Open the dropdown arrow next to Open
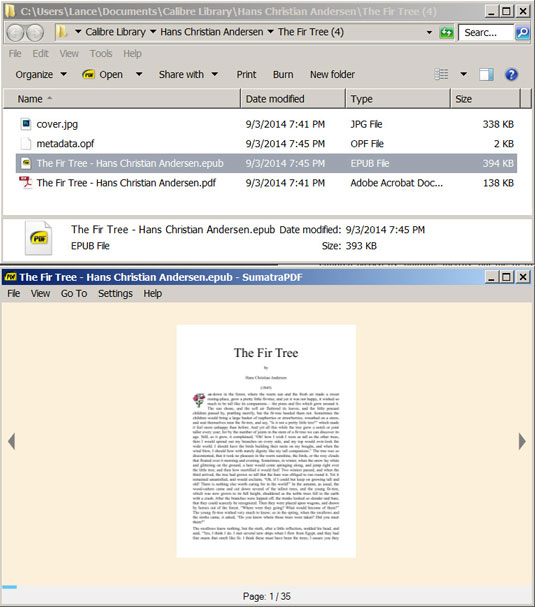The width and height of the screenshot is (535, 607). pos(139,74)
